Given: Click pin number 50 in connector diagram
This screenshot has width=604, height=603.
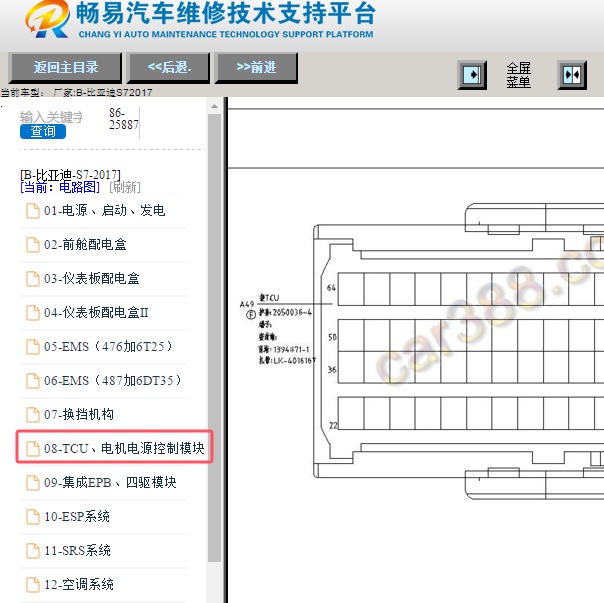Looking at the screenshot, I should (332, 337).
